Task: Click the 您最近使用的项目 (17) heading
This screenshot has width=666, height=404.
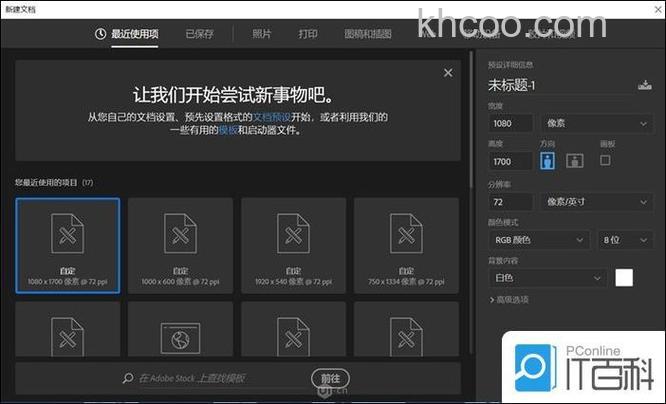Action: point(54,183)
